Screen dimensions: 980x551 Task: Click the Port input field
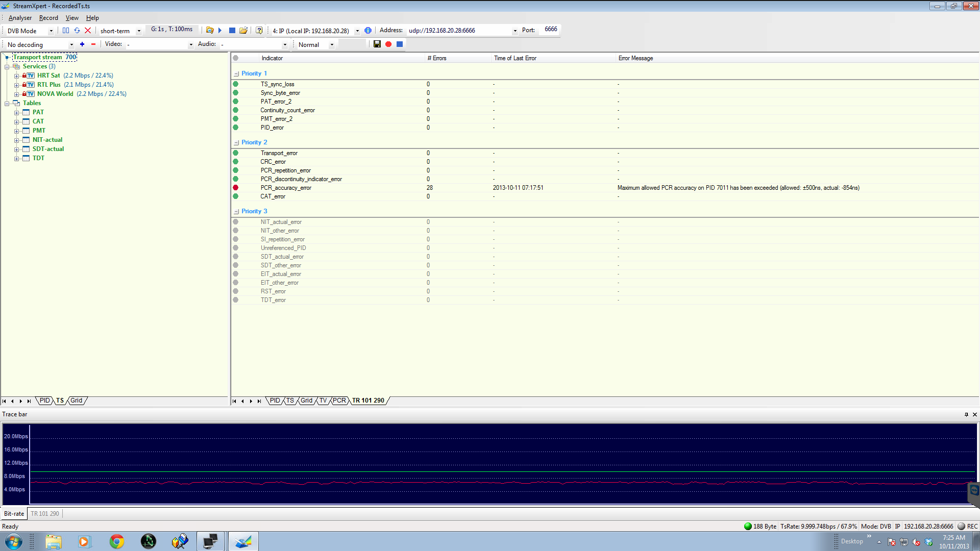550,30
